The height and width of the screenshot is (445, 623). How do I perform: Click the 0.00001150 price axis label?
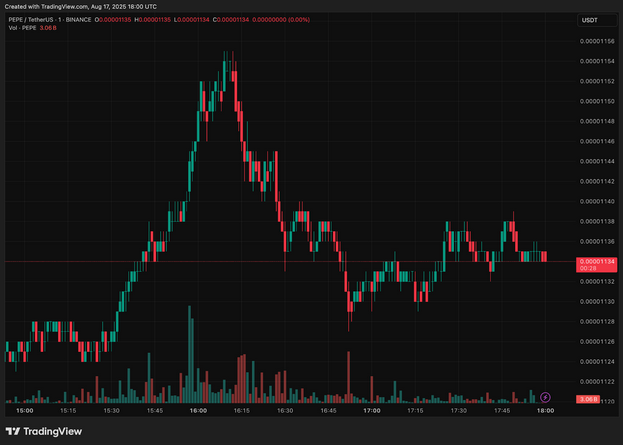point(597,101)
